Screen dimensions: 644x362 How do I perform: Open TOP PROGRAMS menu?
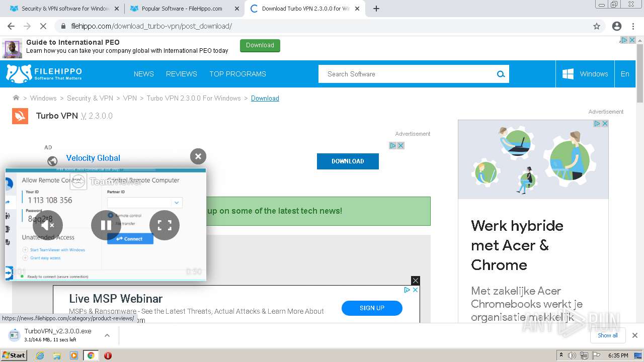pyautogui.click(x=237, y=74)
